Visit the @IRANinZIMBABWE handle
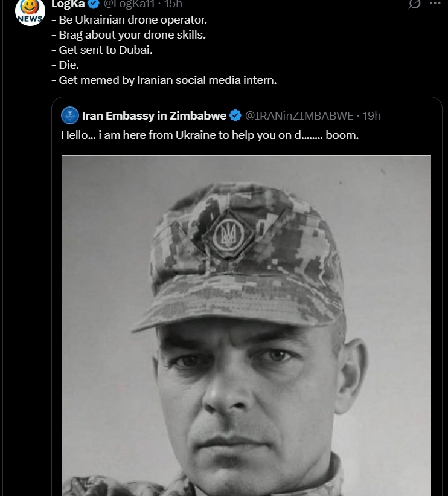448x496 pixels. (299, 115)
